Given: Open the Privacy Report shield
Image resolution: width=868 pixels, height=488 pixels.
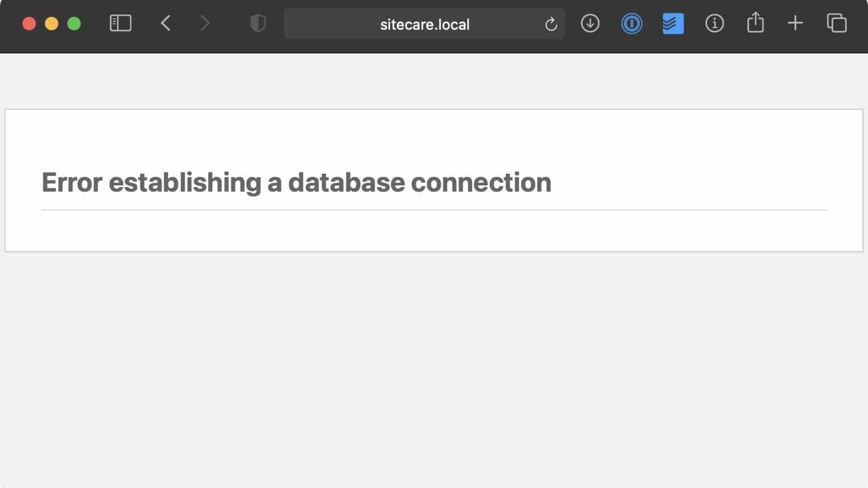Looking at the screenshot, I should (x=258, y=24).
